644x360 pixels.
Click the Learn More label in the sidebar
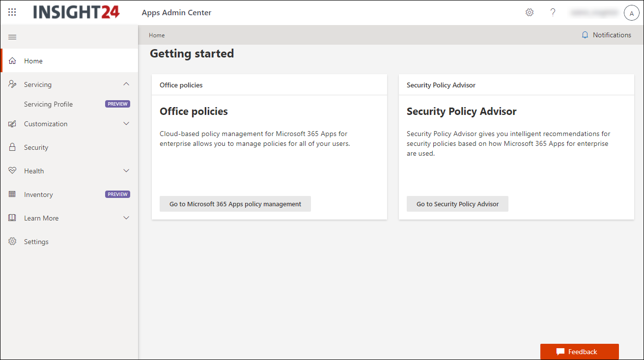tap(41, 218)
